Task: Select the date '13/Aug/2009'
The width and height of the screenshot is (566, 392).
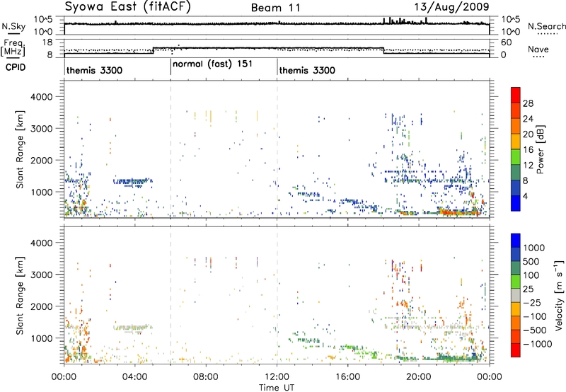Action: [451, 6]
